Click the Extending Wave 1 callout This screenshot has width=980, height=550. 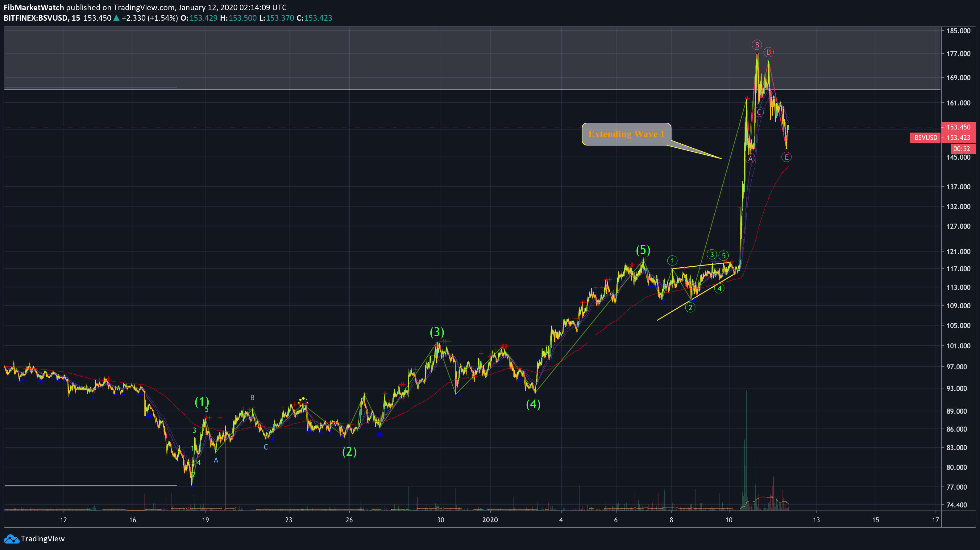[x=626, y=134]
